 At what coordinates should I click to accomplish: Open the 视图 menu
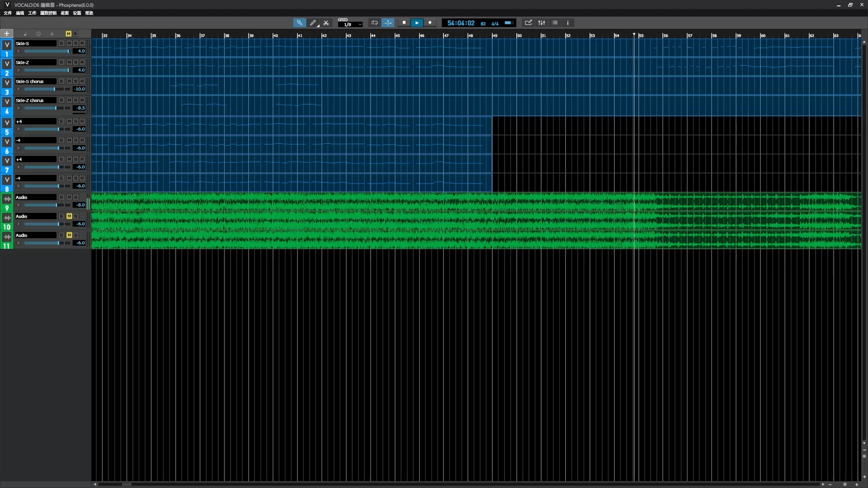point(65,13)
